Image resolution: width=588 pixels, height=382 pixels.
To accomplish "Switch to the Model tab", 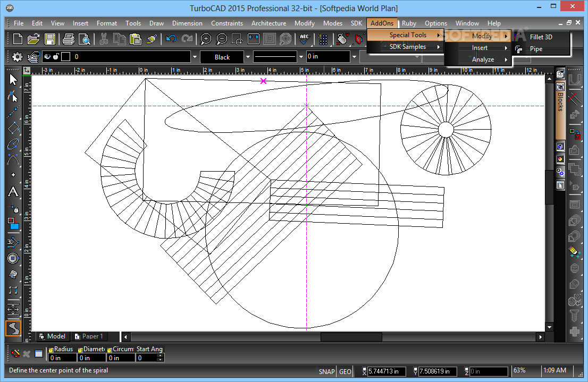I will pyautogui.click(x=53, y=336).
